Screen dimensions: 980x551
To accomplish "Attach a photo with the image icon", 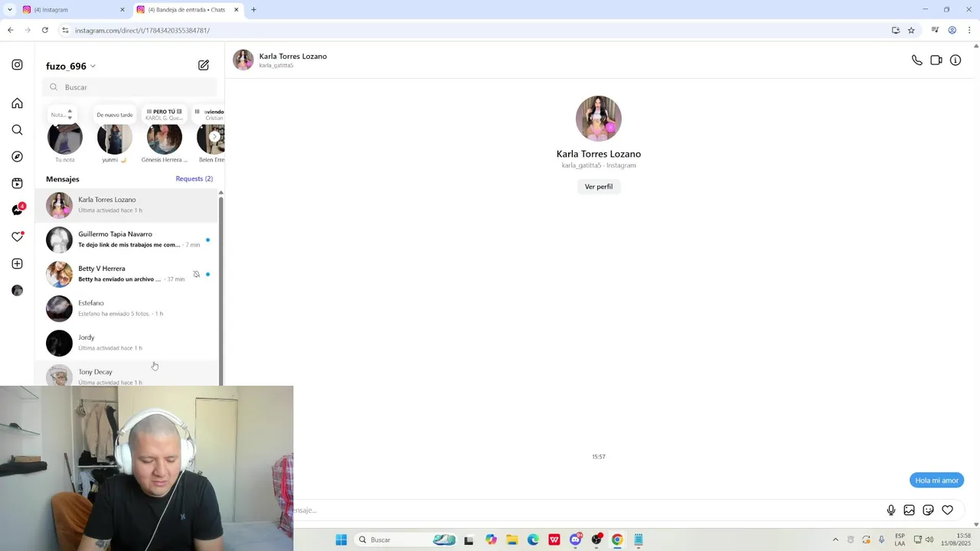I will [909, 510].
